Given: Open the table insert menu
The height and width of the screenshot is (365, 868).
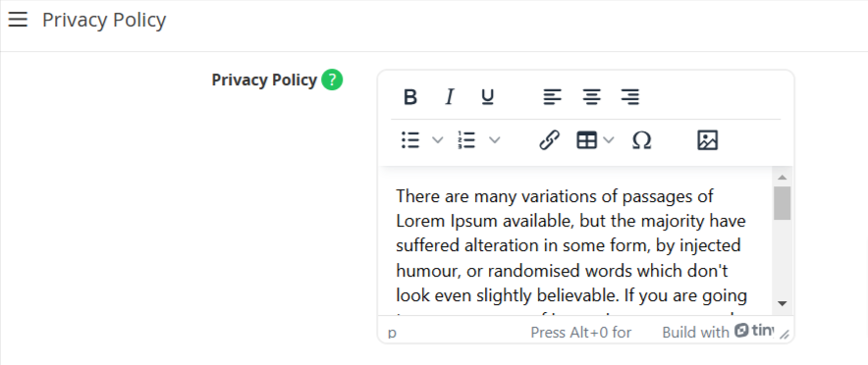Looking at the screenshot, I should tap(595, 140).
